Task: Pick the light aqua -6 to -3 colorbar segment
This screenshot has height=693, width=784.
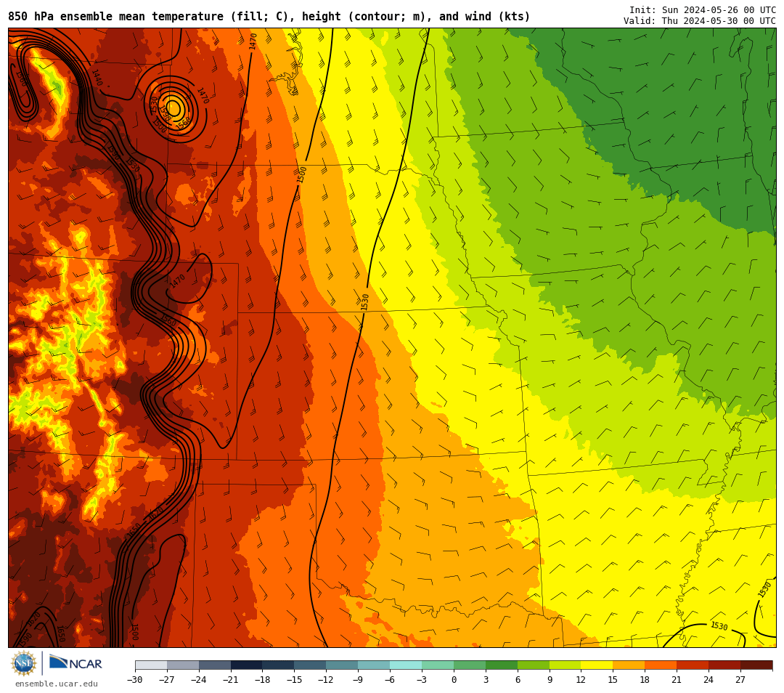Action: (406, 665)
